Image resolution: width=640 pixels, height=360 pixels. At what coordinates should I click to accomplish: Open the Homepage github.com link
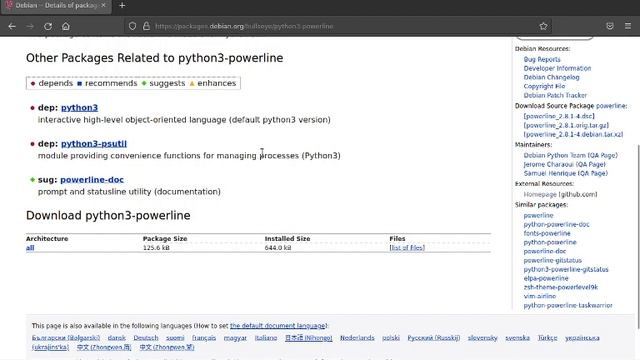click(x=540, y=195)
